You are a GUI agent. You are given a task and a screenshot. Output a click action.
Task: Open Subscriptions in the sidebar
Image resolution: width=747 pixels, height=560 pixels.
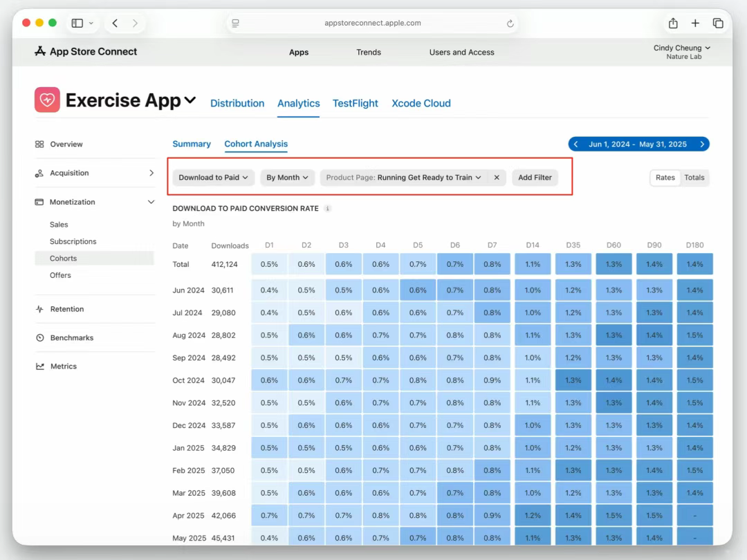pos(73,241)
